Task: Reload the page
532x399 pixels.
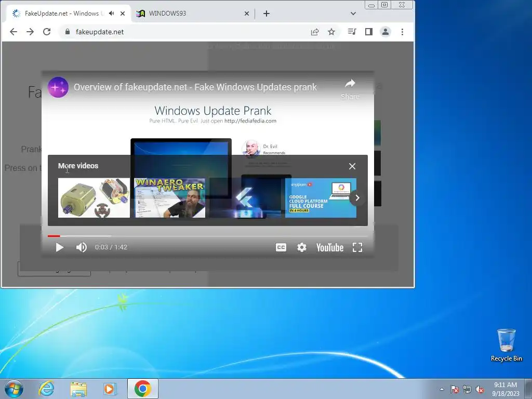Action: click(x=47, y=32)
